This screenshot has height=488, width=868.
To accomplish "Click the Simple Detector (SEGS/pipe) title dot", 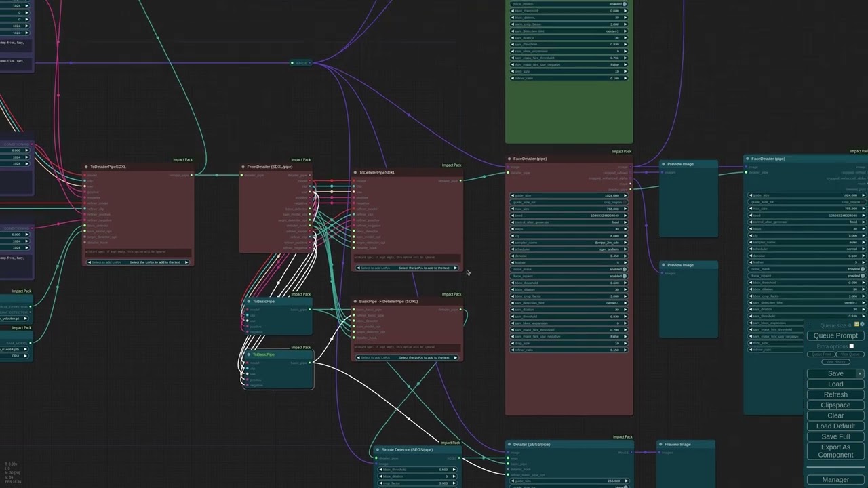I will pyautogui.click(x=378, y=449).
